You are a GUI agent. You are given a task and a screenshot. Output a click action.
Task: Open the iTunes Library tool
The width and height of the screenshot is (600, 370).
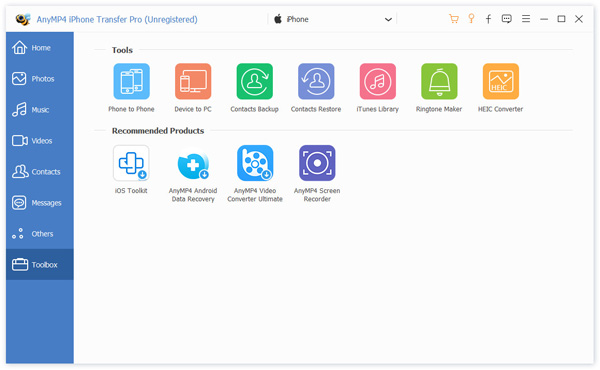[x=378, y=81]
